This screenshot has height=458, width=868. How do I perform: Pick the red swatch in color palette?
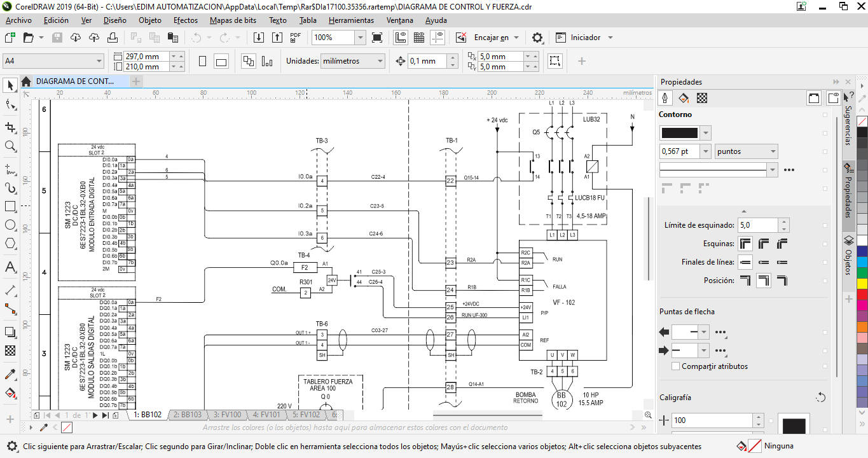click(x=862, y=295)
